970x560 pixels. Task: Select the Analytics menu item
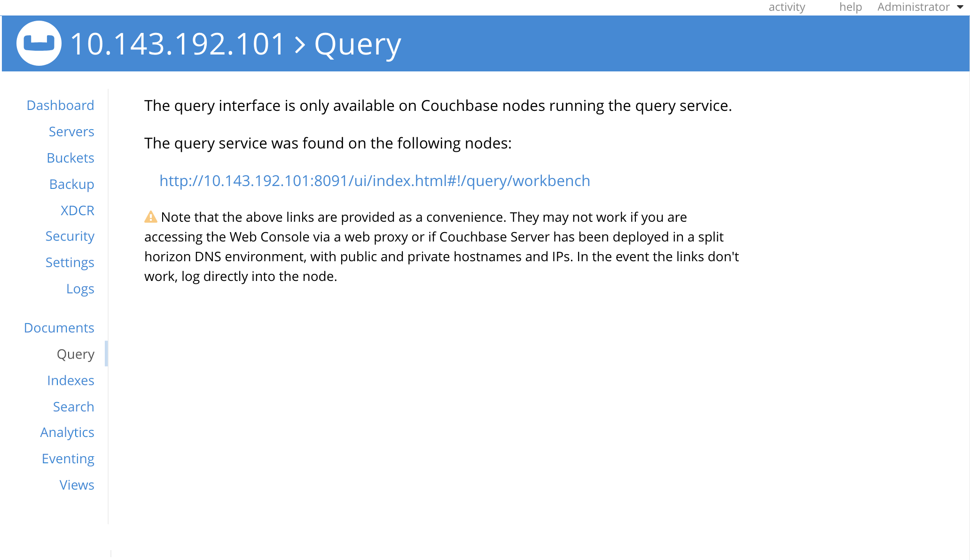pos(67,432)
